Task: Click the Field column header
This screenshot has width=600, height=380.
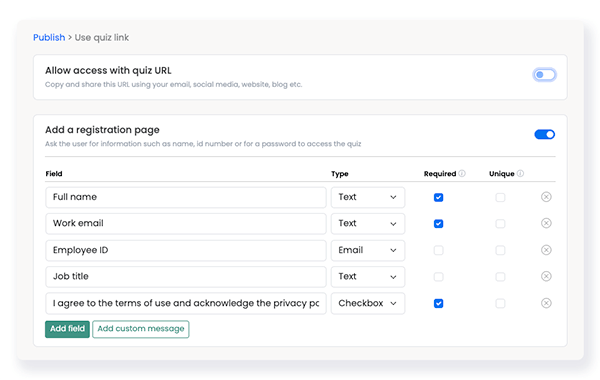Action: pos(54,174)
